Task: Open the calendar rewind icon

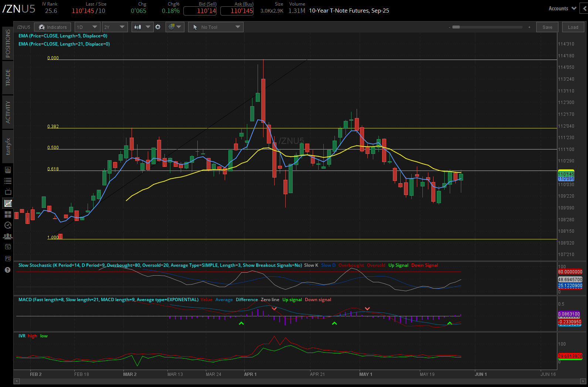Action: coord(8,247)
